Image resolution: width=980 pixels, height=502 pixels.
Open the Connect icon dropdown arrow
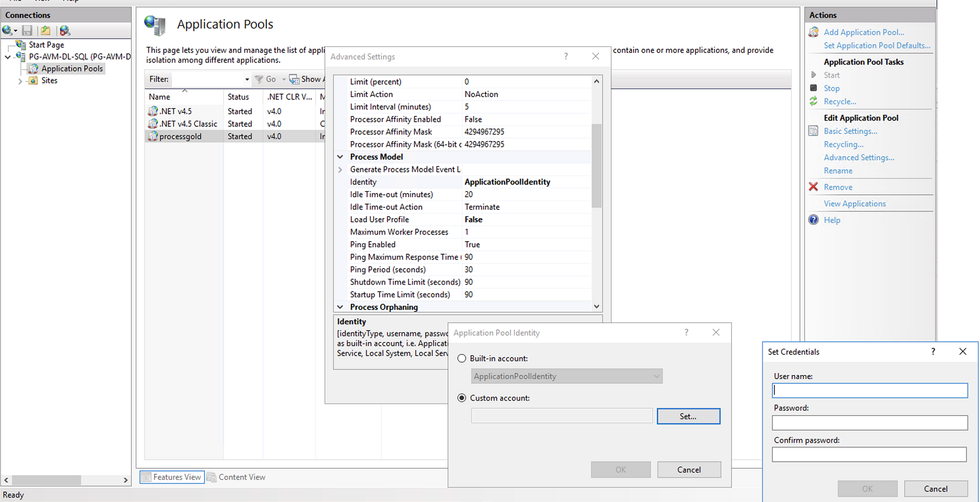click(15, 31)
